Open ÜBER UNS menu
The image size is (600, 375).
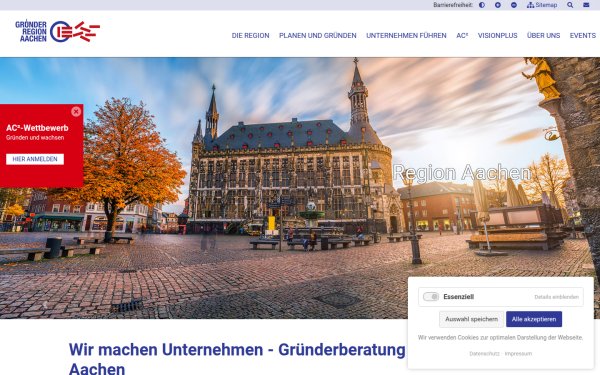[543, 36]
